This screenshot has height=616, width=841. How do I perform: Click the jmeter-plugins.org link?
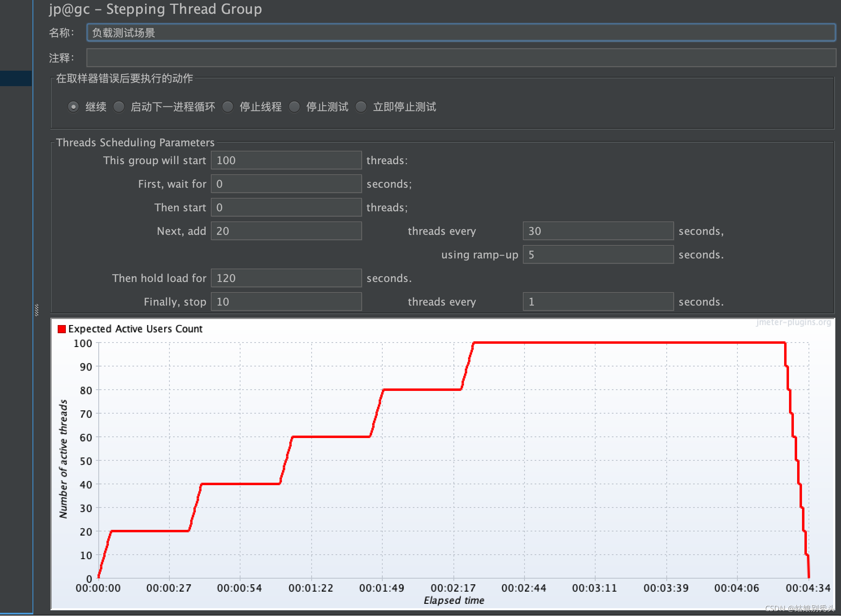pyautogui.click(x=790, y=323)
